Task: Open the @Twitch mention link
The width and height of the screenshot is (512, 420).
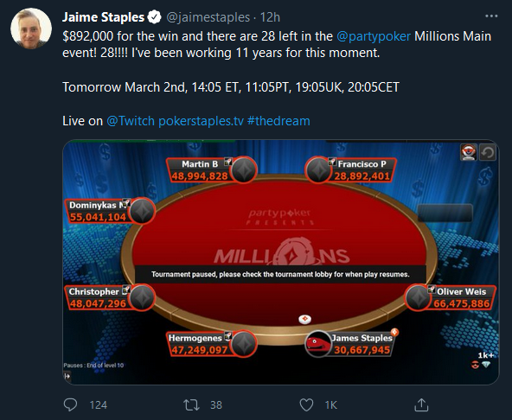Action: 131,121
